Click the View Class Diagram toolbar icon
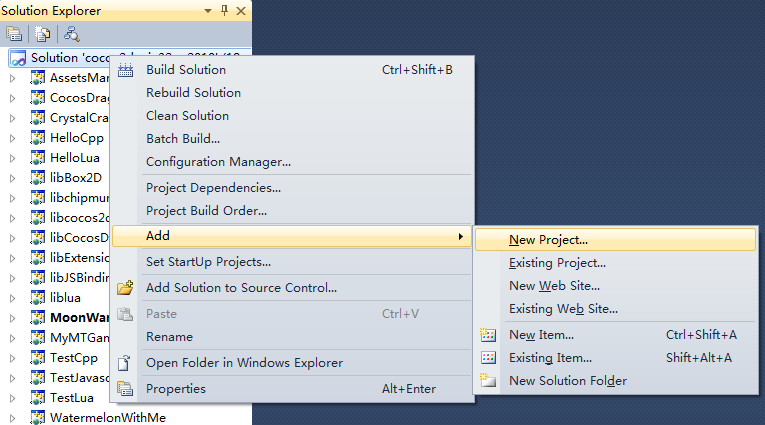Viewport: 765px width, 425px height. 72,34
